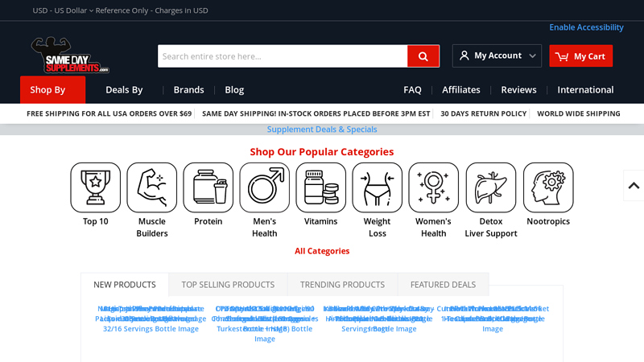Open the Muscle Builders flexing arm icon
The image size is (644, 362).
point(151,187)
